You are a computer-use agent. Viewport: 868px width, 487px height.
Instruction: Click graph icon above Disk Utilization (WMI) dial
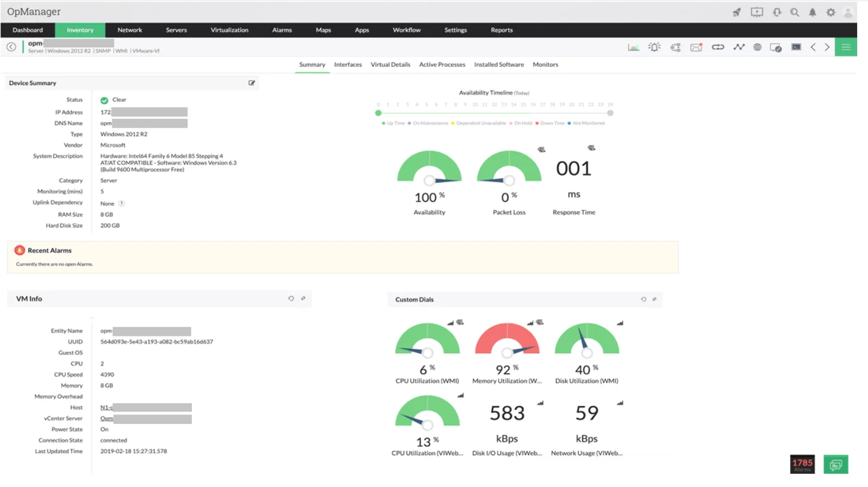pos(620,323)
